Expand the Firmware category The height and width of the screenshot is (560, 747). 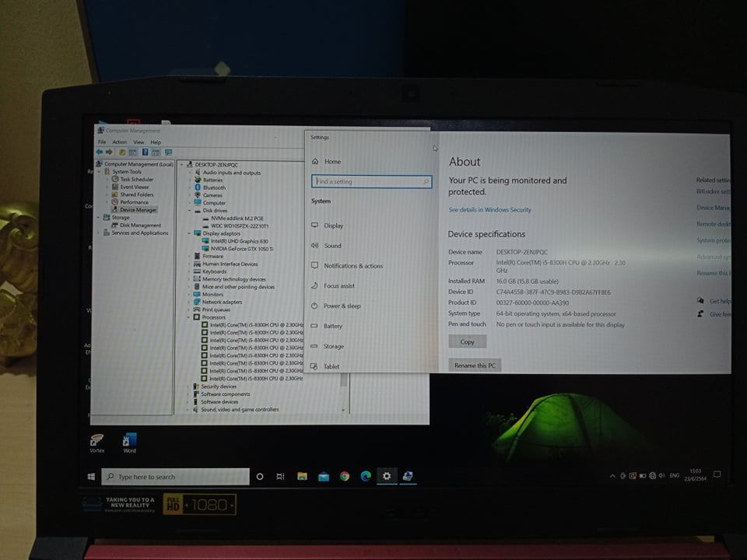[x=189, y=256]
